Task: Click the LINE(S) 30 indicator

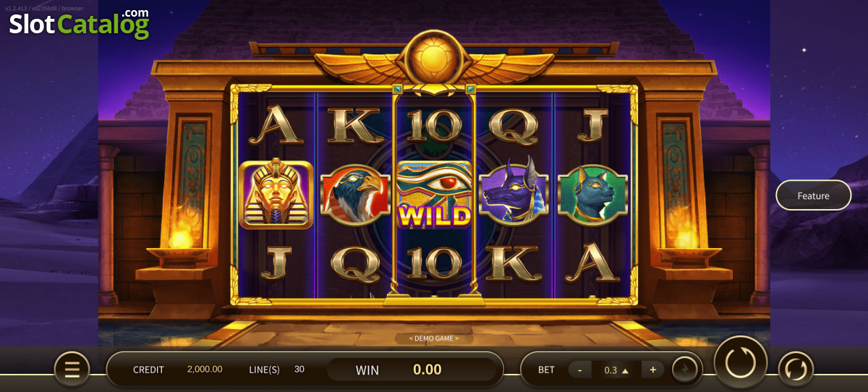Action: (276, 370)
